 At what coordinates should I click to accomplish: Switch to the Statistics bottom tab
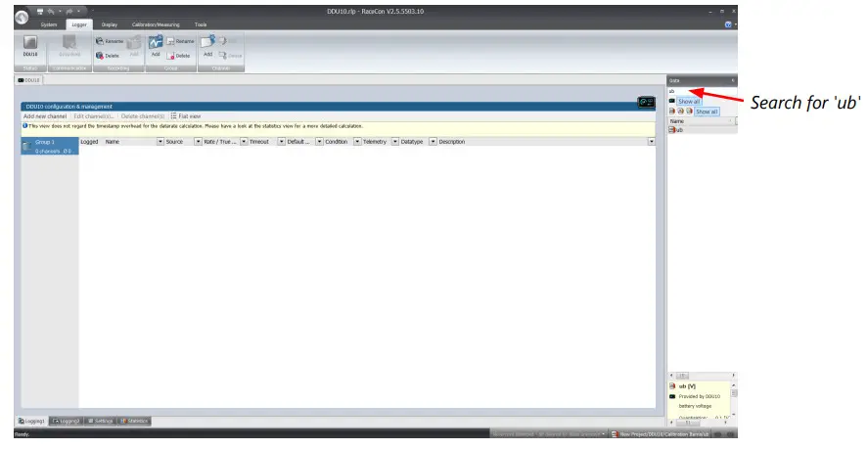coord(134,422)
